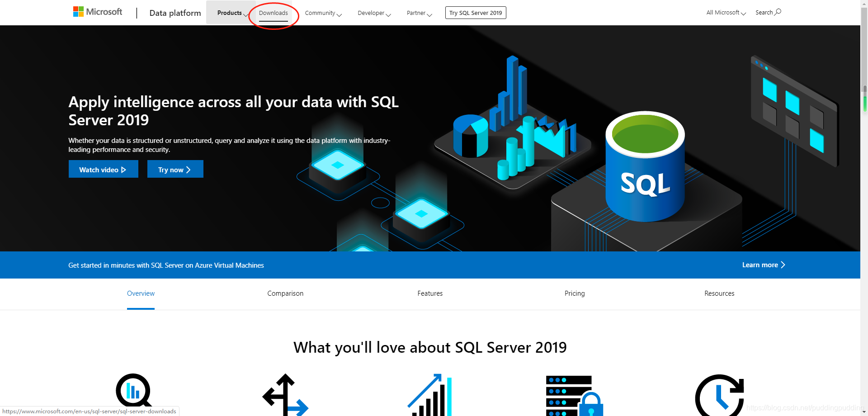Open the Data platform home link
The width and height of the screenshot is (868, 416).
click(x=175, y=13)
